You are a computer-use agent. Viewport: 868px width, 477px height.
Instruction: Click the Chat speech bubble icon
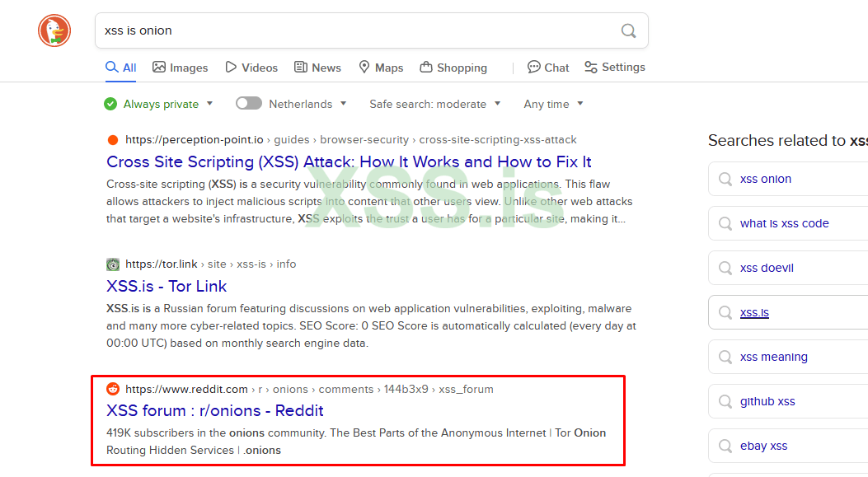[x=533, y=67]
